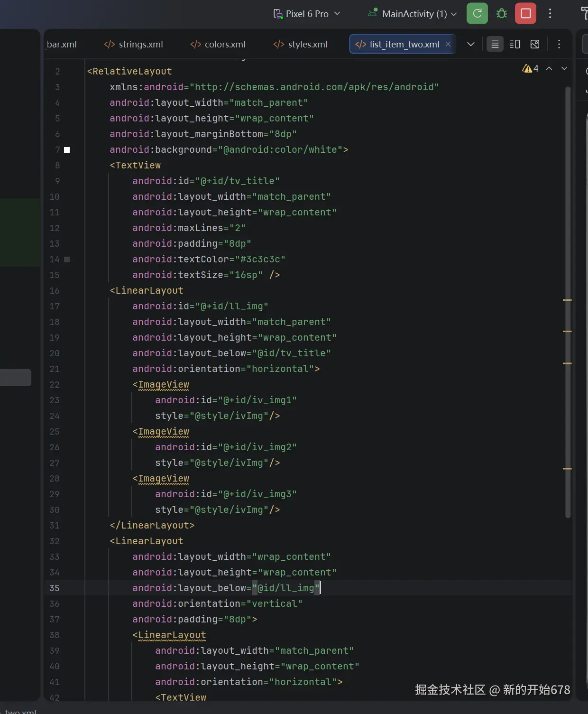This screenshot has height=714, width=588.
Task: Jump to the next highlighted problem arrow
Action: coord(564,68)
